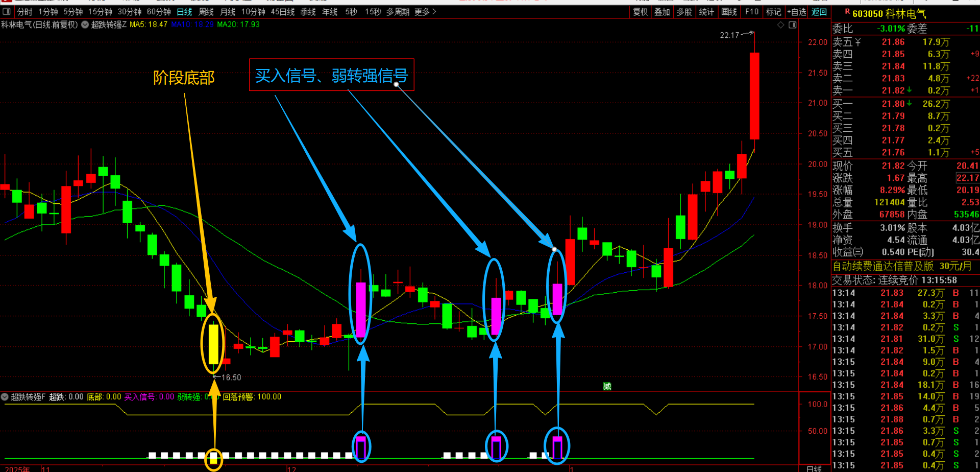Add stock via +自选 button
980x472 pixels.
(x=797, y=12)
